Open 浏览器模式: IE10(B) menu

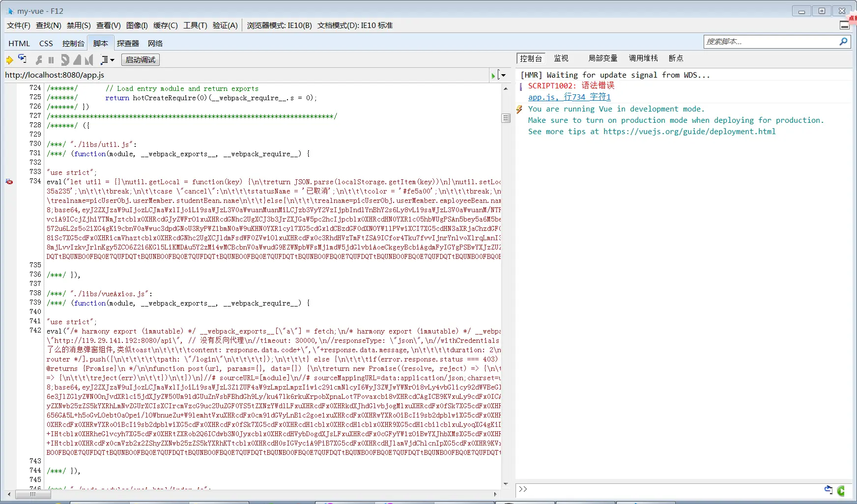point(280,26)
